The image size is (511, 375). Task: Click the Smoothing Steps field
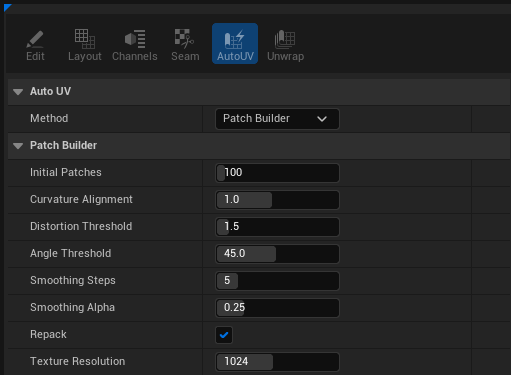coord(277,281)
